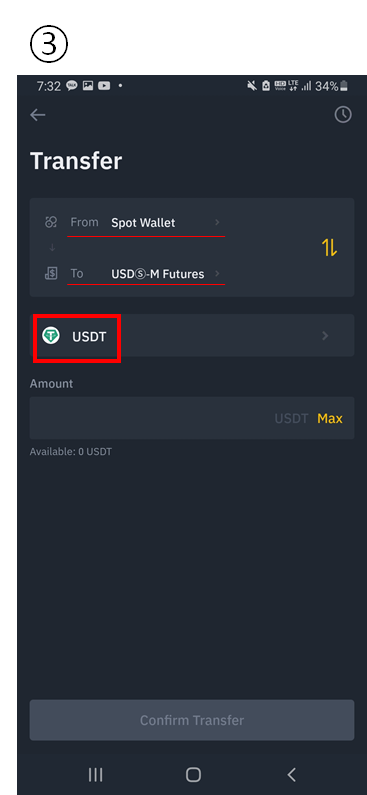Screen dimensions: 367x795
Task: Tap Confirm Transfer button
Action: (192, 720)
